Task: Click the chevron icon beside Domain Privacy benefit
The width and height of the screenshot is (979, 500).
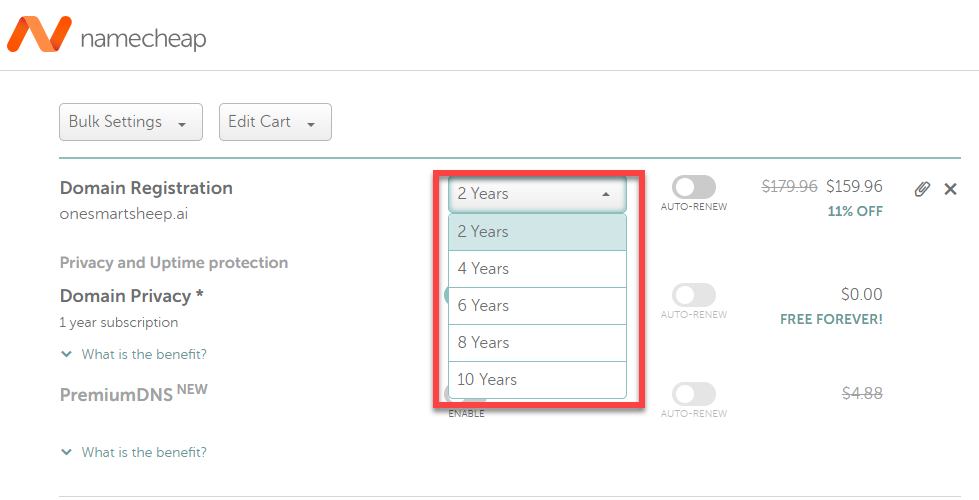Action: point(66,355)
